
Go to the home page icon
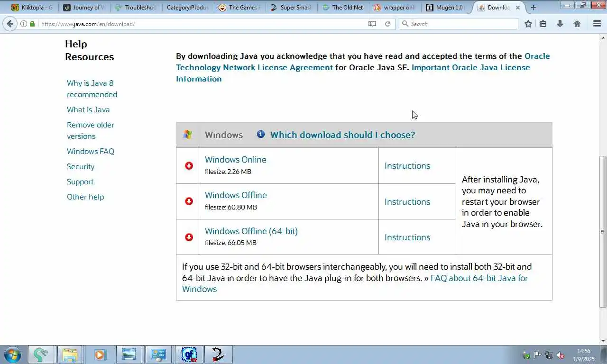pyautogui.click(x=577, y=24)
